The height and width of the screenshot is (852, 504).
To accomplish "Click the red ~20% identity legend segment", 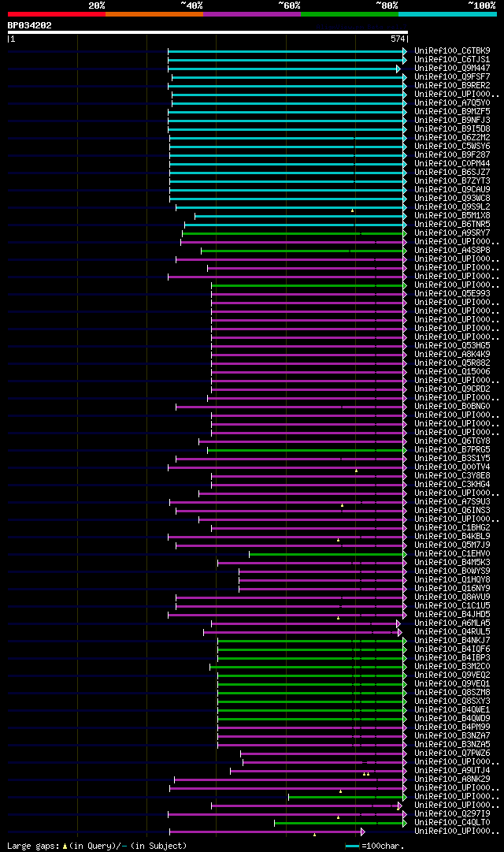I will tap(57, 14).
